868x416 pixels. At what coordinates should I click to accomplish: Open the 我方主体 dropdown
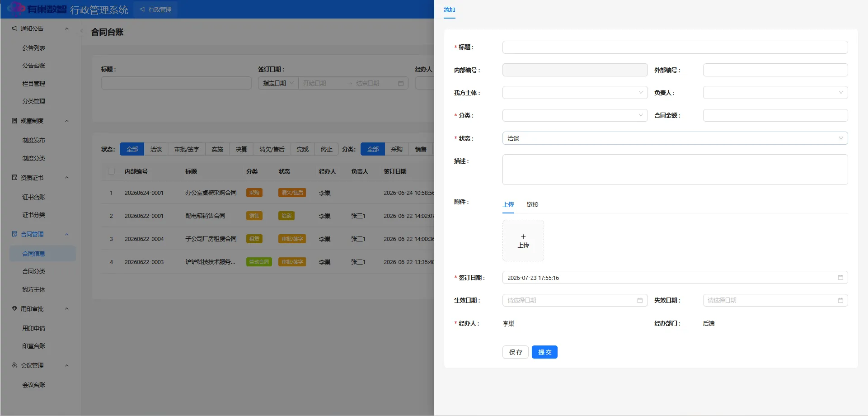pos(575,93)
